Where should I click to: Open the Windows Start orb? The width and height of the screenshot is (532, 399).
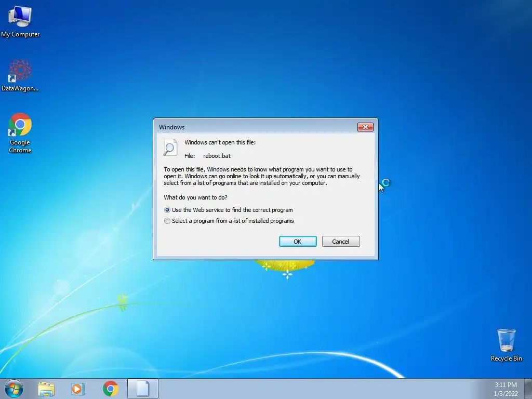[x=14, y=389]
